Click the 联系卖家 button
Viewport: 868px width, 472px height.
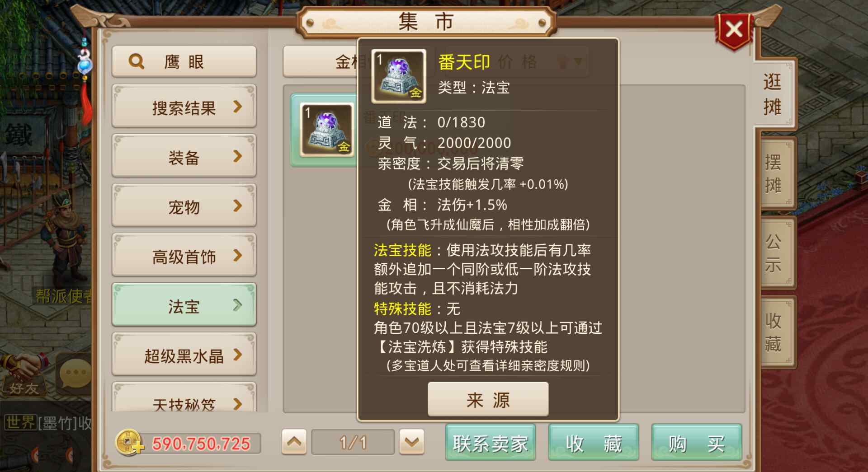[x=491, y=443]
